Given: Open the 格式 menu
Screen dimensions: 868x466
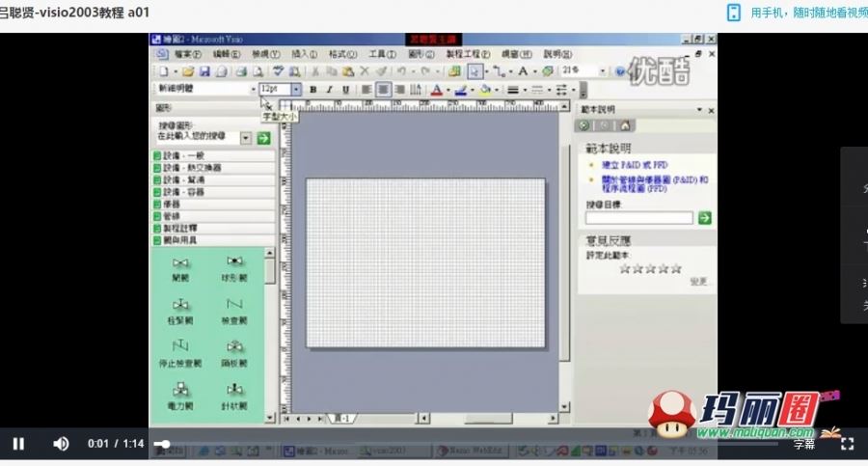Looking at the screenshot, I should coord(342,54).
